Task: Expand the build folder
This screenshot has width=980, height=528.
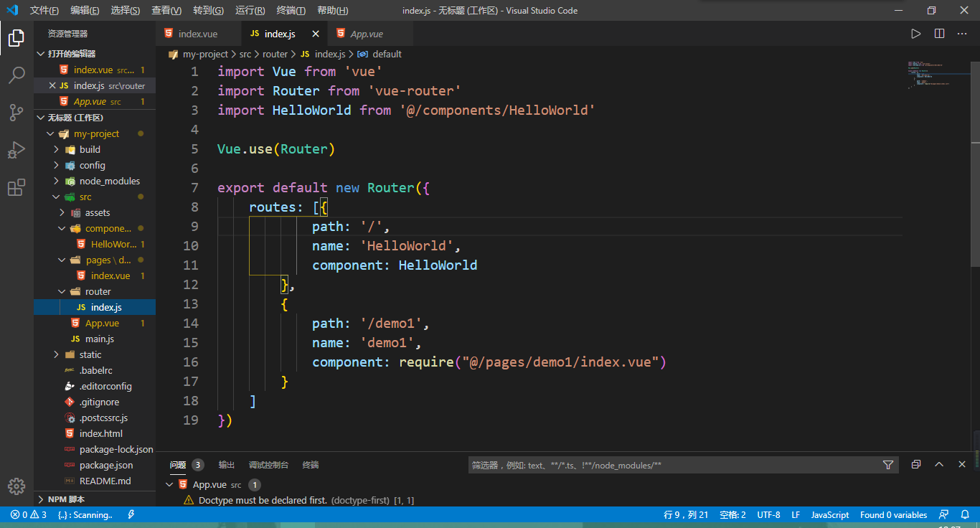Action: pos(57,149)
